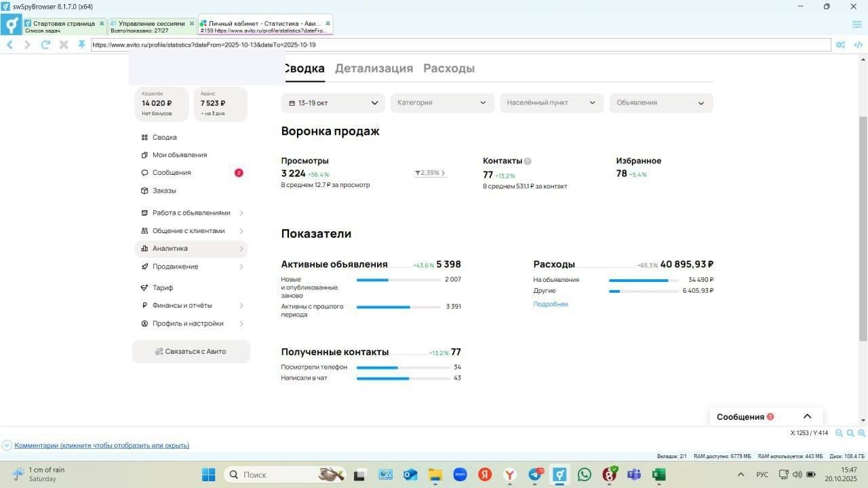Screen dimensions: 868x488
Task: Click the Написали в чат progress bar
Action: pyautogui.click(x=403, y=378)
